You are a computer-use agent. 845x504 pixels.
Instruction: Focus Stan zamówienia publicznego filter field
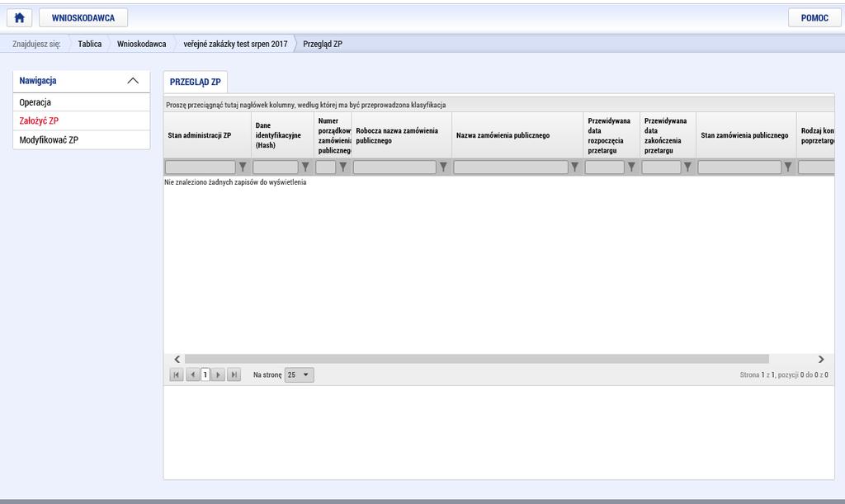(739, 167)
